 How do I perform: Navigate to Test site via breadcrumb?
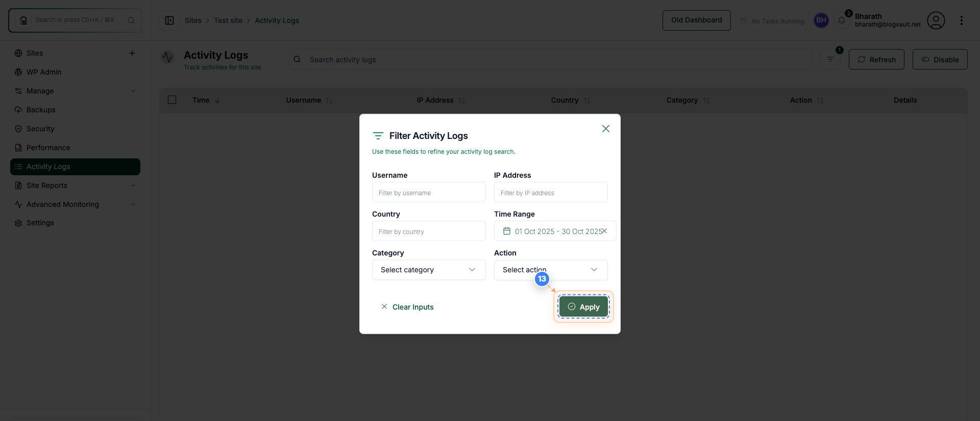tap(228, 20)
